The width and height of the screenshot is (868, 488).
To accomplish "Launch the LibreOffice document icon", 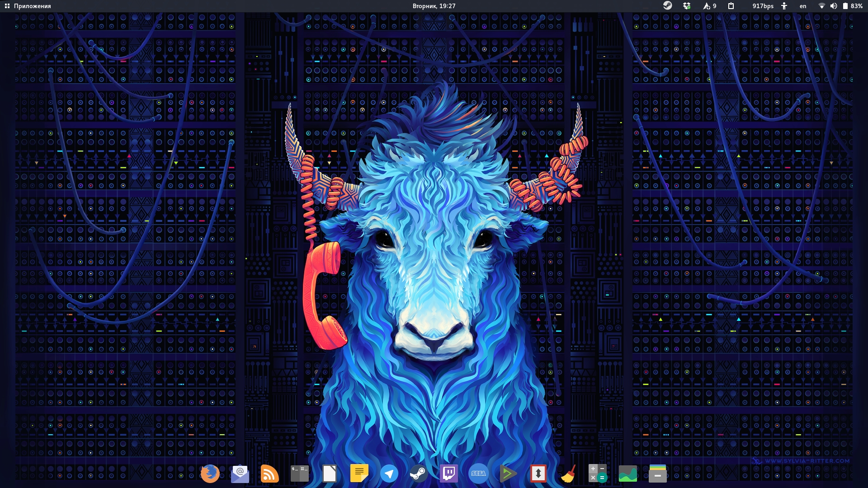I will click(330, 474).
